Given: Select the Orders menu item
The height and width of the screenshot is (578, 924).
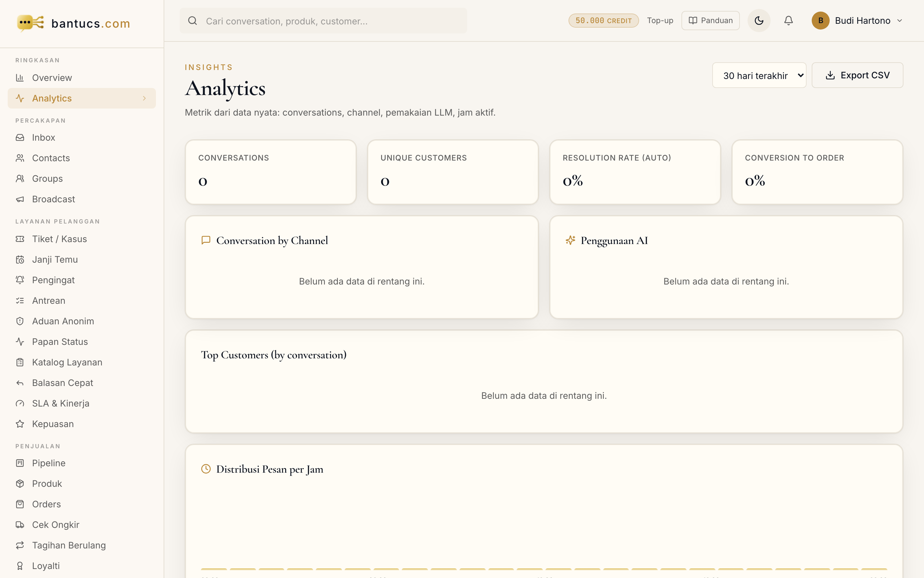Looking at the screenshot, I should (82, 504).
